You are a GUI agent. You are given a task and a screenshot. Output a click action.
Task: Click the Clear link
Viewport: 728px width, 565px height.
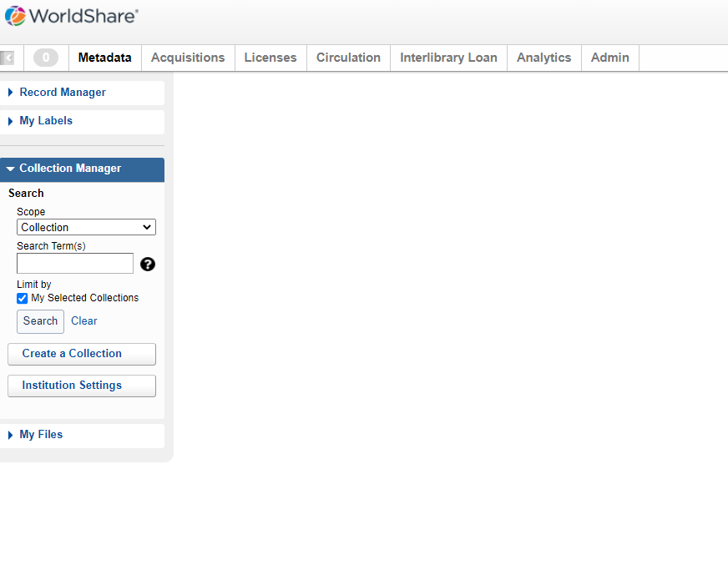tap(84, 320)
